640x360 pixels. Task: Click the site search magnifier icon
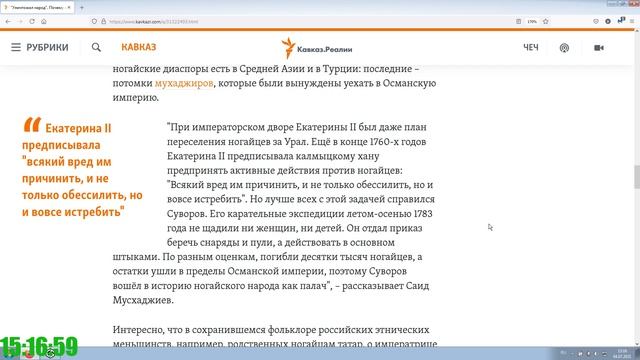[x=96, y=47]
